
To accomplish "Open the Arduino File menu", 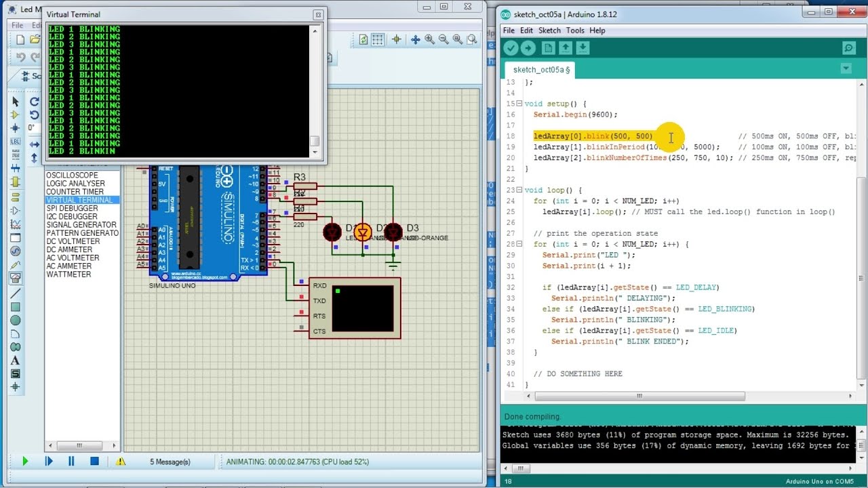I will point(509,30).
